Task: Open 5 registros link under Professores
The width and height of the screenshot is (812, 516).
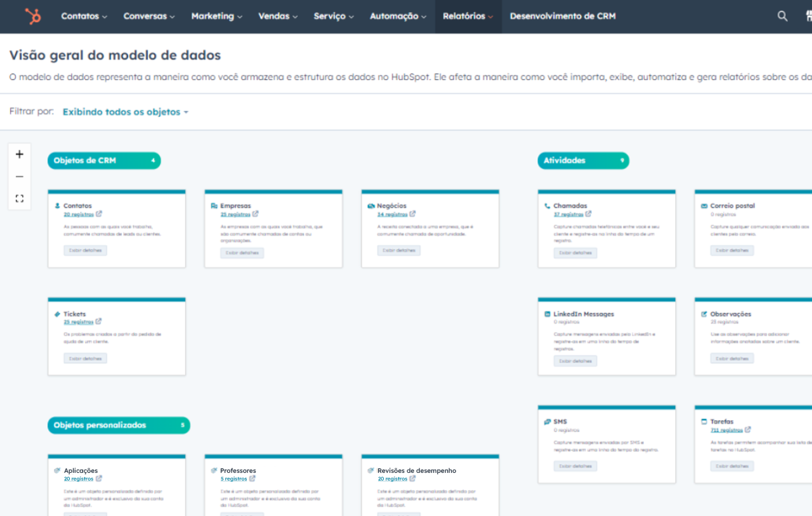Action: pyautogui.click(x=233, y=479)
